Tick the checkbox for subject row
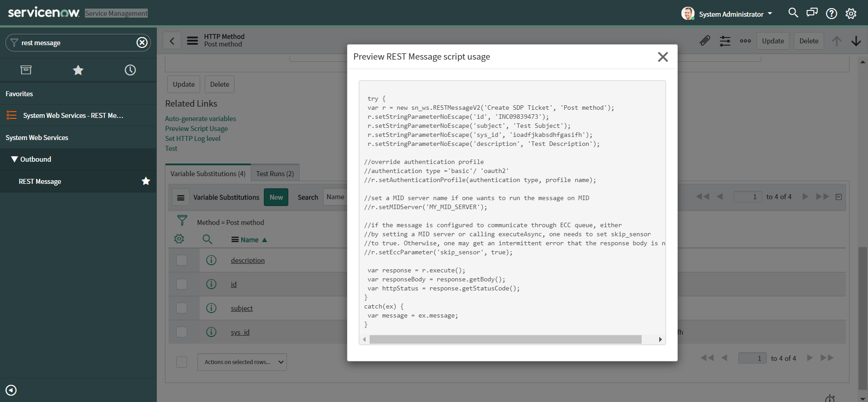868x402 pixels. (182, 308)
